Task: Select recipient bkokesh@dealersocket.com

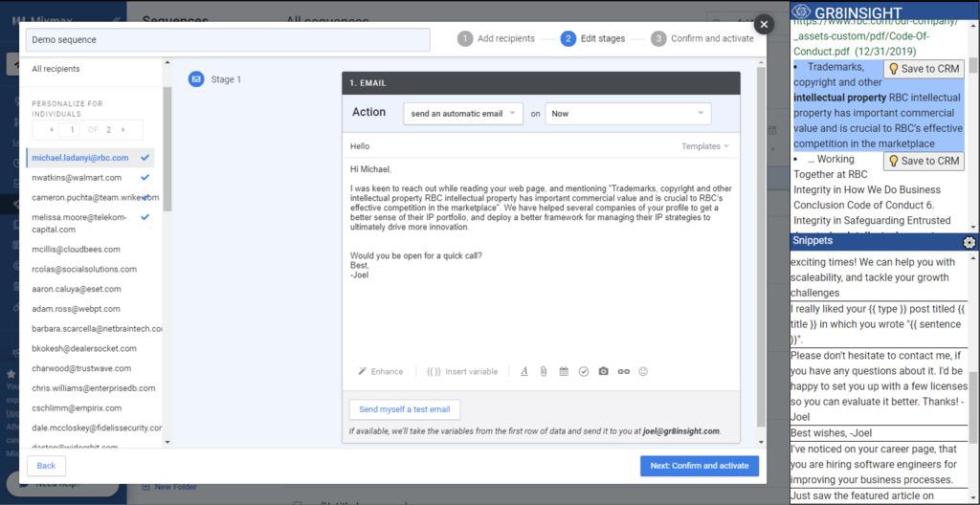Action: point(84,349)
